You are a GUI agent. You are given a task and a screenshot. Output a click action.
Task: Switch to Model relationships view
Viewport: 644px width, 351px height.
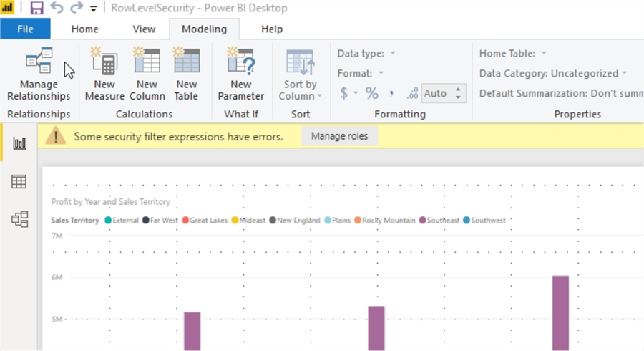19,219
